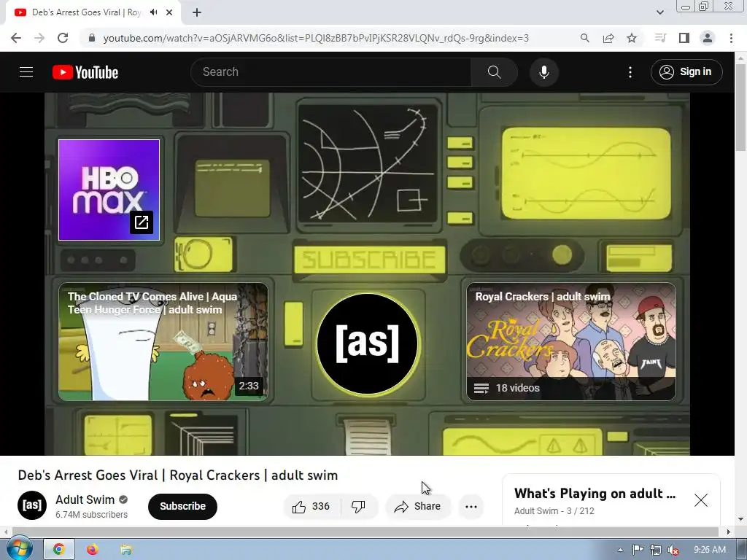Click the search magnifier button in YouTube
This screenshot has width=747, height=560.
(x=494, y=72)
